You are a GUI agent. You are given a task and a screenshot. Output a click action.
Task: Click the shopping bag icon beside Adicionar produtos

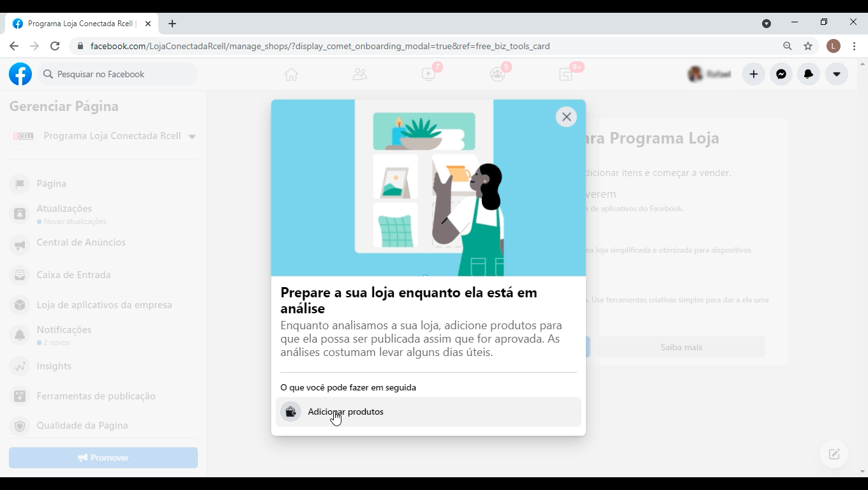(290, 412)
